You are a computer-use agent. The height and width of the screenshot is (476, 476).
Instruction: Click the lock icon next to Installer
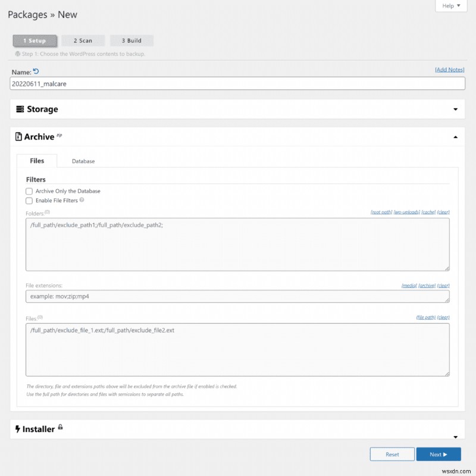pos(60,427)
